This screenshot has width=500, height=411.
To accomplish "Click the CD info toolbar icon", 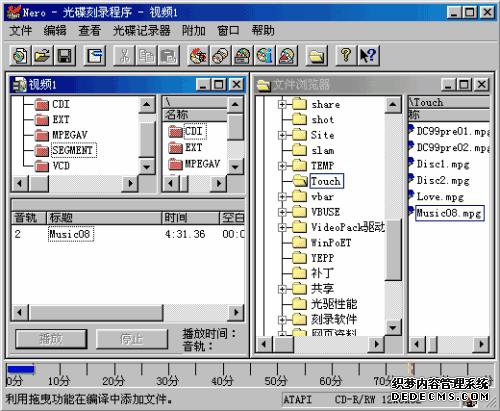I will point(265,55).
